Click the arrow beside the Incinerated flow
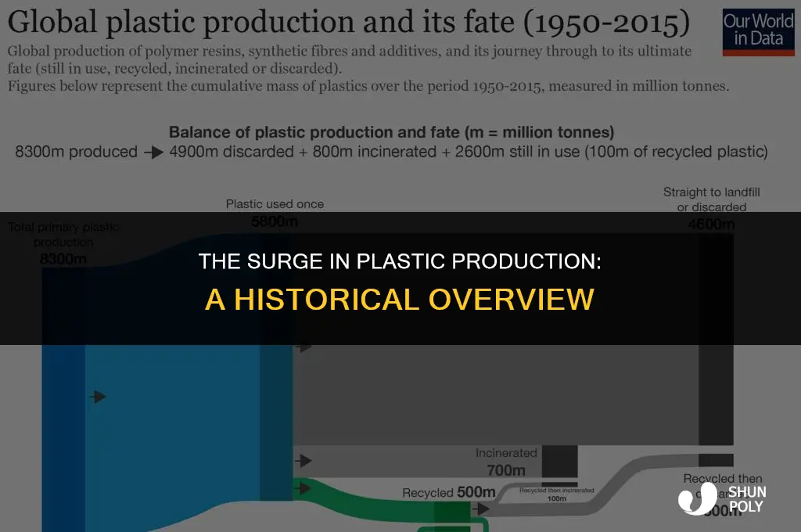The width and height of the screenshot is (801, 532). click(x=304, y=461)
